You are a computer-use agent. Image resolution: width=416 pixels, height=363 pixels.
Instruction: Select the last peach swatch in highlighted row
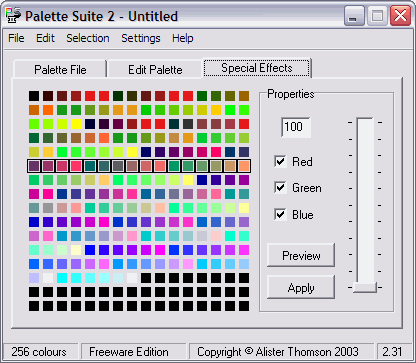(244, 166)
